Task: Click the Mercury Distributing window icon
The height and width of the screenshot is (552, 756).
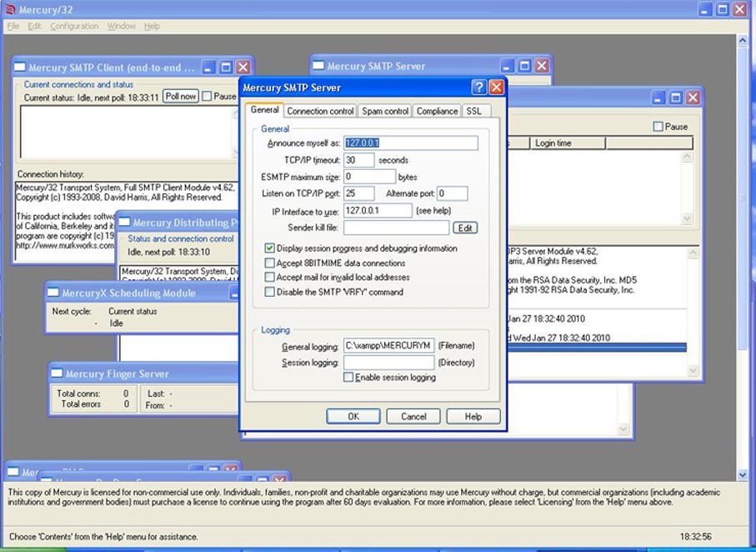Action: [x=124, y=222]
